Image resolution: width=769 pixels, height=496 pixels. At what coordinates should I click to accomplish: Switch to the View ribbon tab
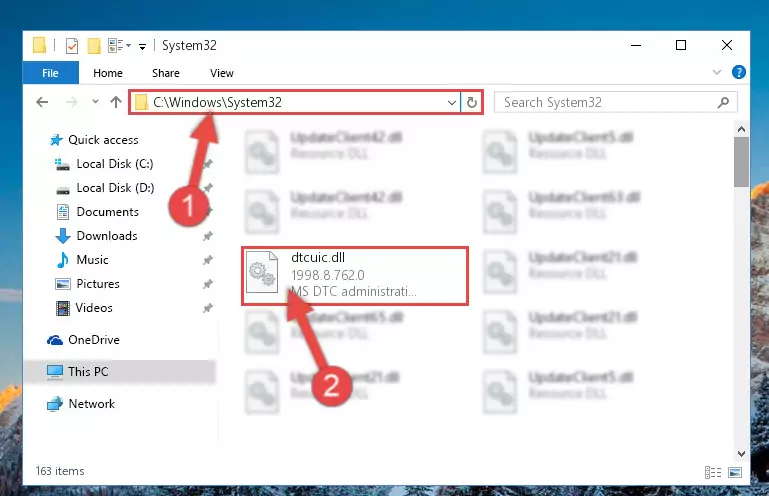222,73
